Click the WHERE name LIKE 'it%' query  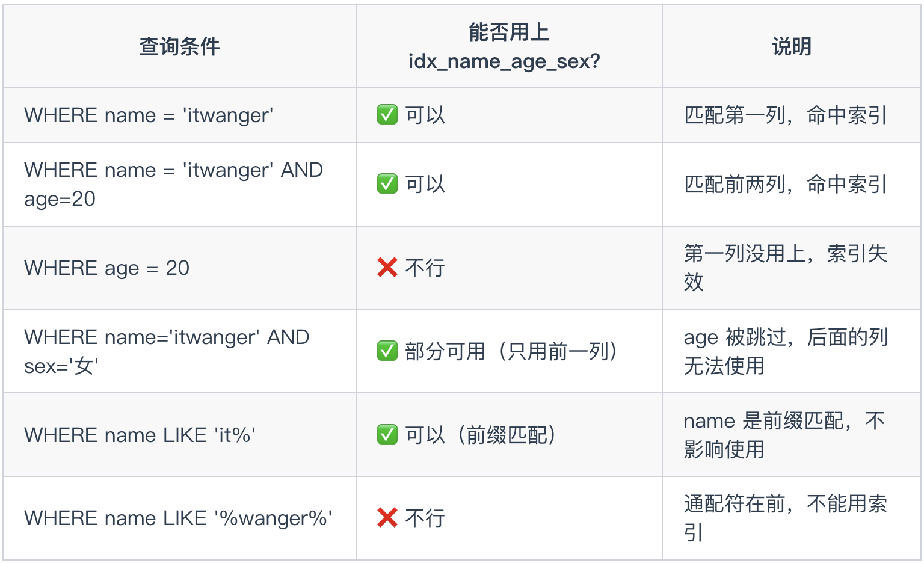click(140, 435)
